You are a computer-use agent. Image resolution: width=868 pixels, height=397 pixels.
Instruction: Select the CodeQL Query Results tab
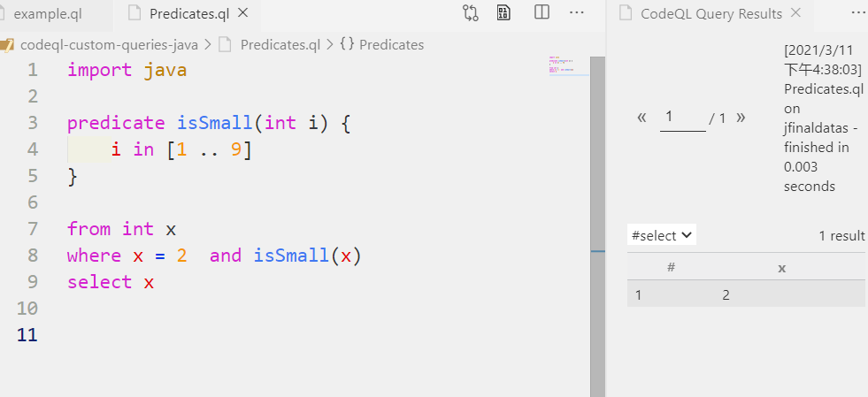click(x=711, y=14)
